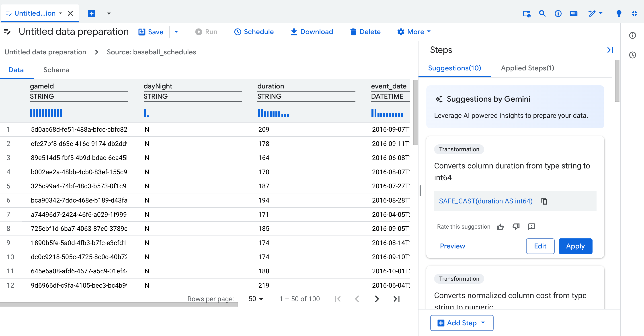Jump to the last page
The image size is (644, 336).
(x=396, y=299)
